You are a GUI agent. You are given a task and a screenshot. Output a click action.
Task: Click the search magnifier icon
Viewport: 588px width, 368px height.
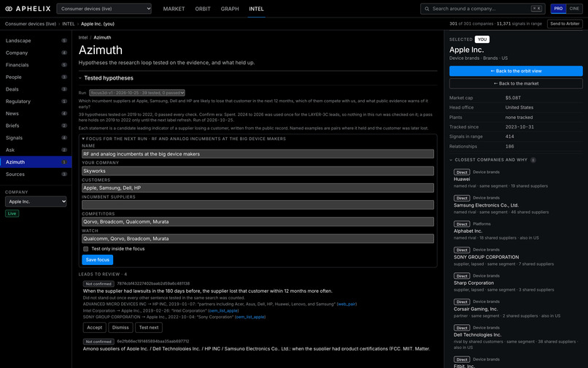(x=427, y=9)
